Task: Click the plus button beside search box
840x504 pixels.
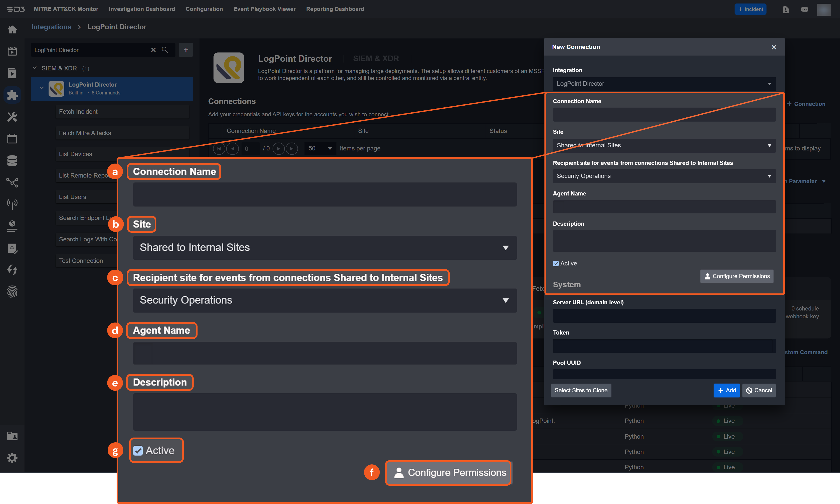Action: (186, 50)
